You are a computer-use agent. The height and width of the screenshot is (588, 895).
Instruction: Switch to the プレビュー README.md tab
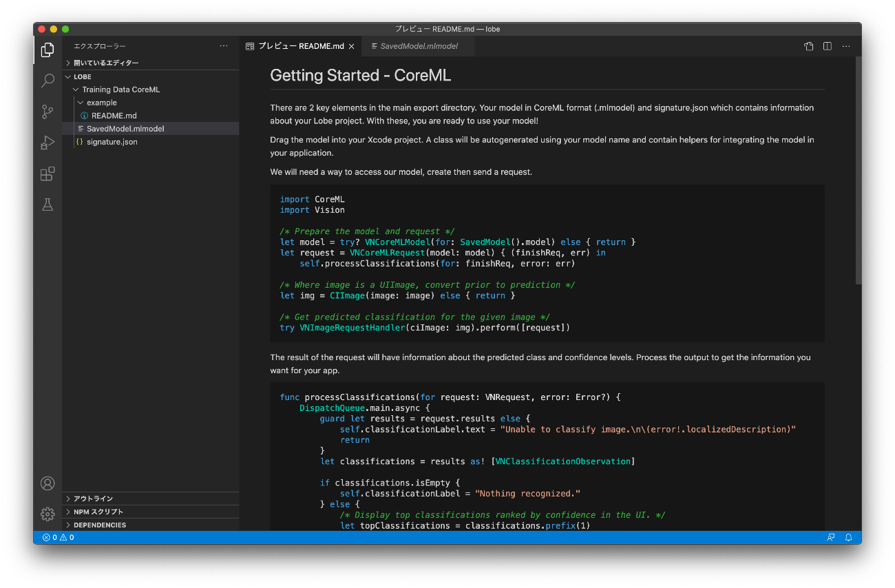click(x=301, y=46)
